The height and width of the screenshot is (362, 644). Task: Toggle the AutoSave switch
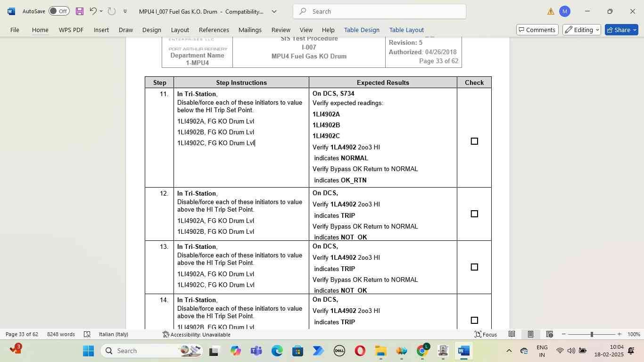click(59, 11)
